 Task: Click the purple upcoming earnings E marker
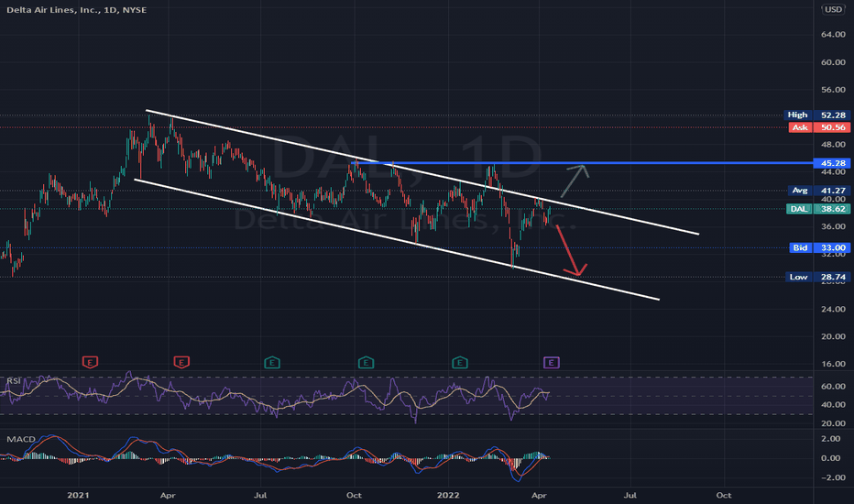552,362
